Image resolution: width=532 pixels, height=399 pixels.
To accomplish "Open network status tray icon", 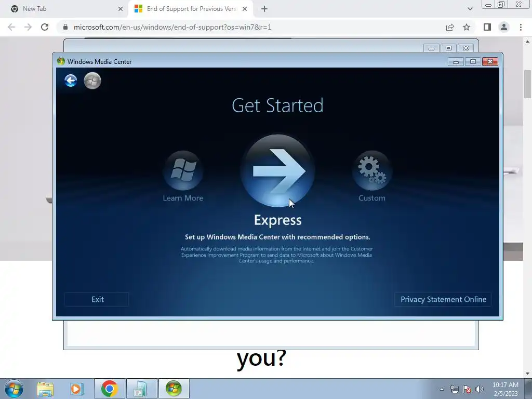I will [x=454, y=389].
